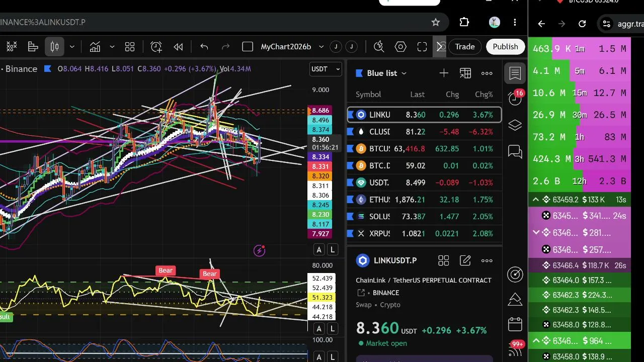Toggle the flag on ETHU watchlist row

click(351, 200)
